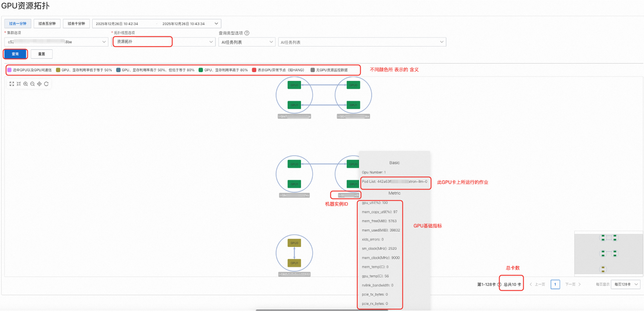Open the 资源拓扑 topology view dropdown
The image size is (644, 312).
pyautogui.click(x=163, y=42)
